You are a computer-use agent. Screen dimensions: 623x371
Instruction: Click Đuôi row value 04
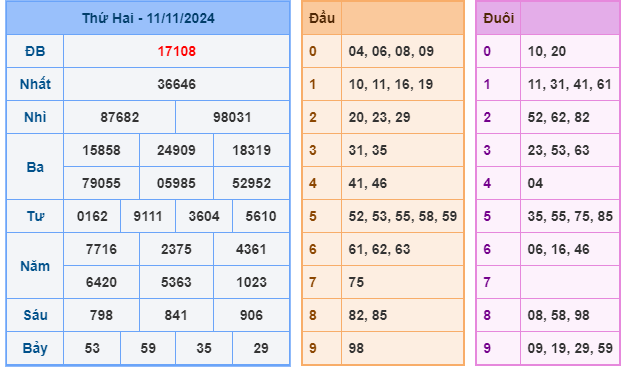pos(536,183)
